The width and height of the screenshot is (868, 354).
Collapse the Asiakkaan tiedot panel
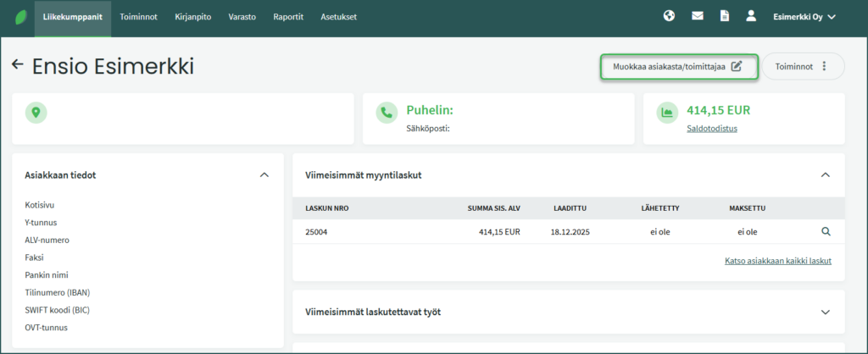pos(264,174)
